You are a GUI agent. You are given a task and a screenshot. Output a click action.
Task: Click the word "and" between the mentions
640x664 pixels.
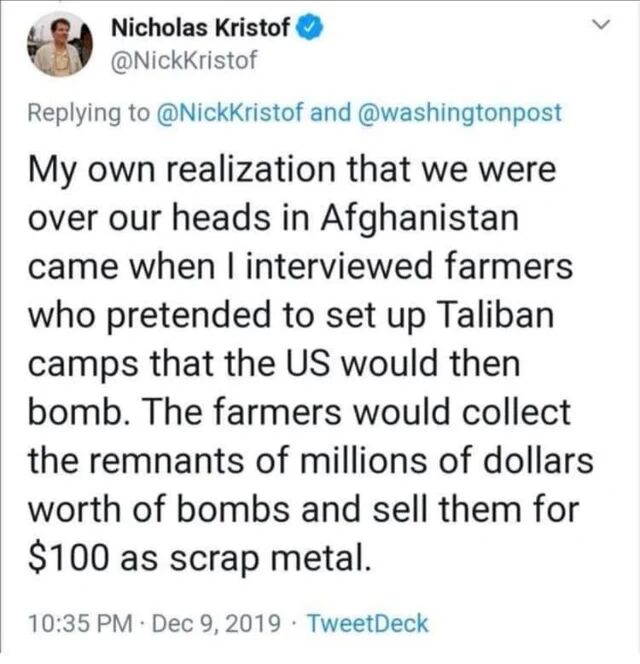[331, 112]
